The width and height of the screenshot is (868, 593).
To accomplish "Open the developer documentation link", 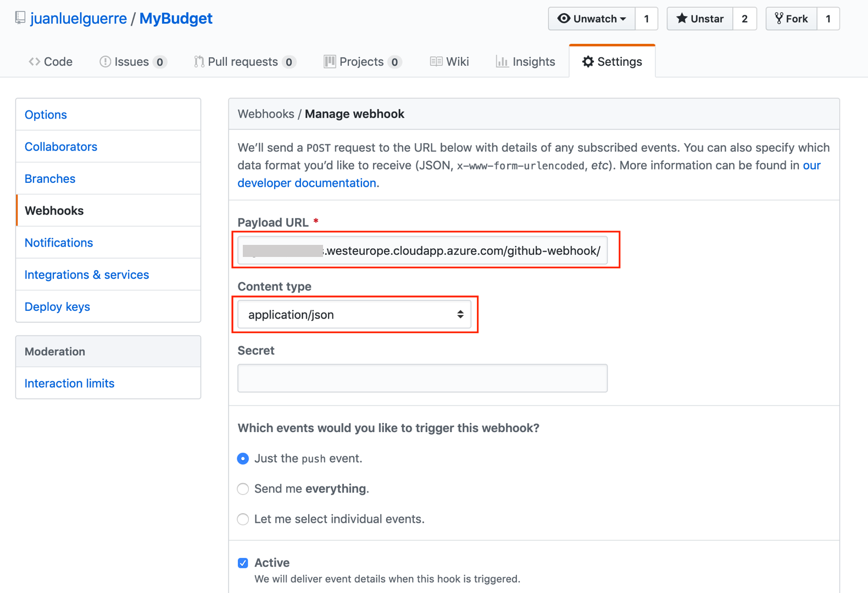I will tap(307, 183).
